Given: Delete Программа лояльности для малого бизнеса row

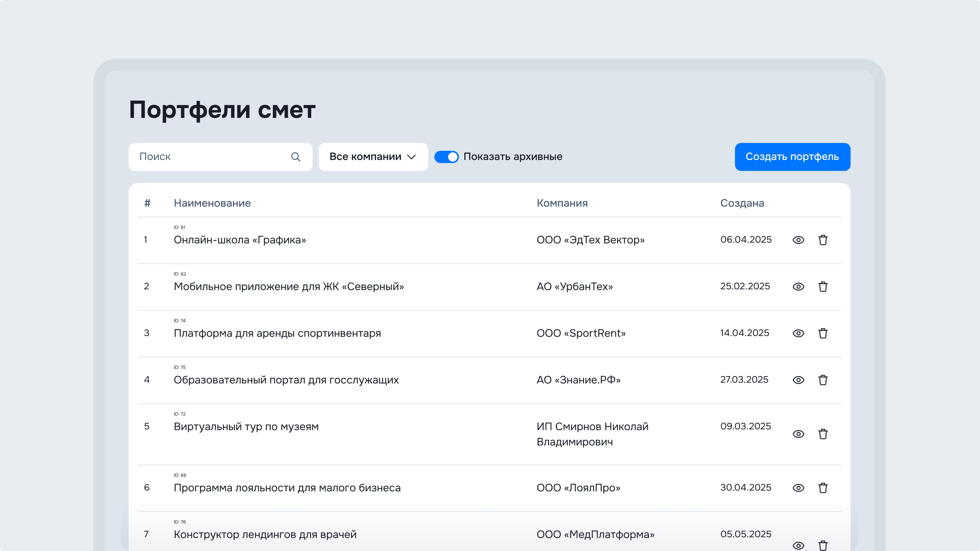Looking at the screenshot, I should click(823, 488).
